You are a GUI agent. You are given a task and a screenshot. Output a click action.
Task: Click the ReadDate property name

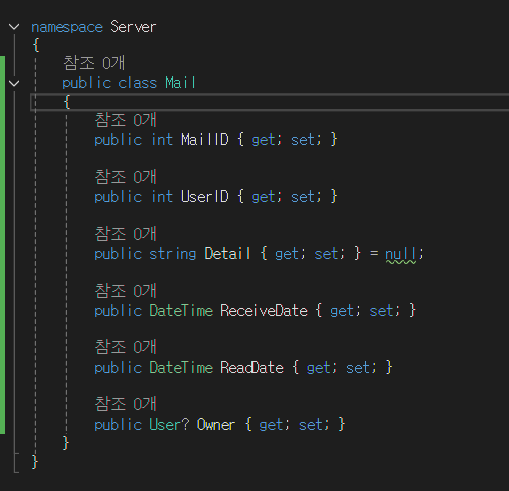(252, 368)
